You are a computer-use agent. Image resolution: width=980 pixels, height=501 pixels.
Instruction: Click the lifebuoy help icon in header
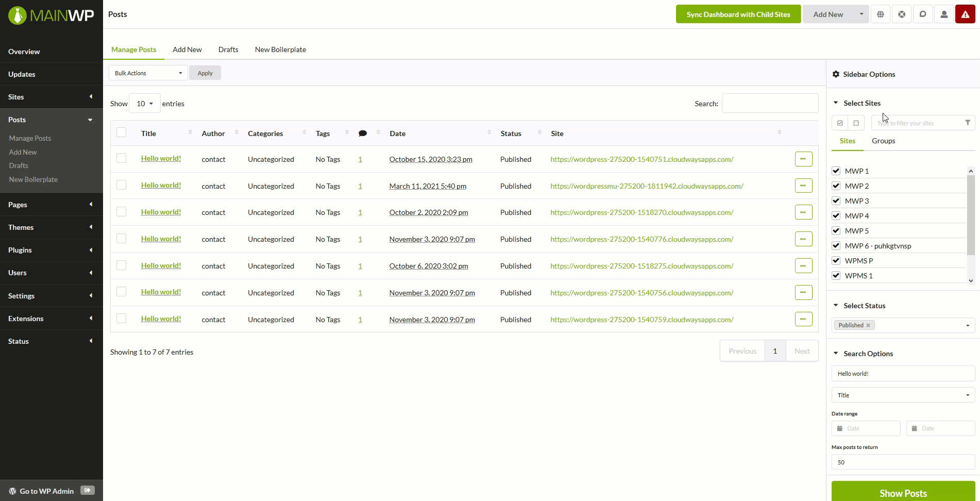click(902, 14)
